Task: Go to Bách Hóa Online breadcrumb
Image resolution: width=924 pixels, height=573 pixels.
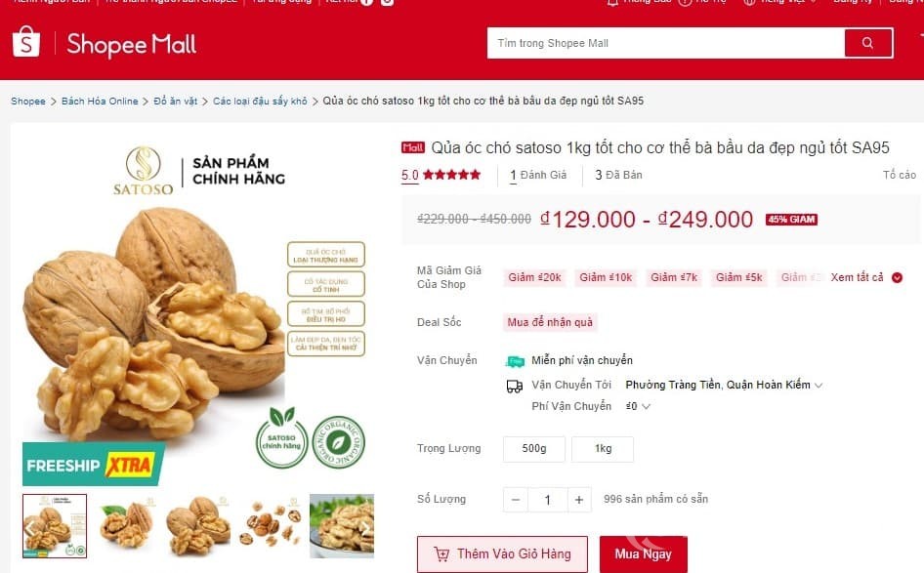Action: click(100, 102)
